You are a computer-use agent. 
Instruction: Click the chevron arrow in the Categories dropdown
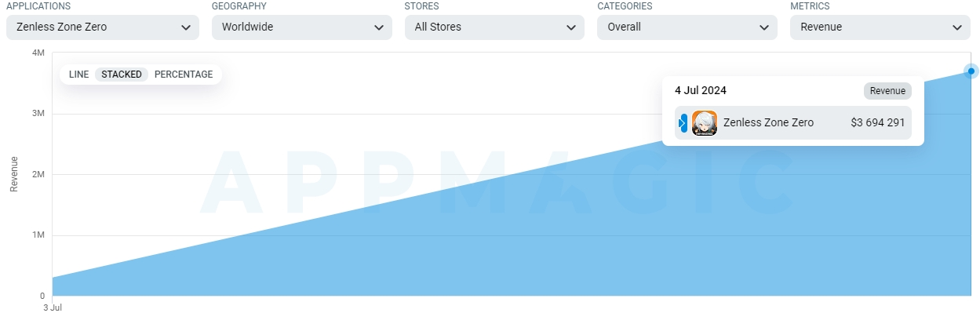coord(764,27)
